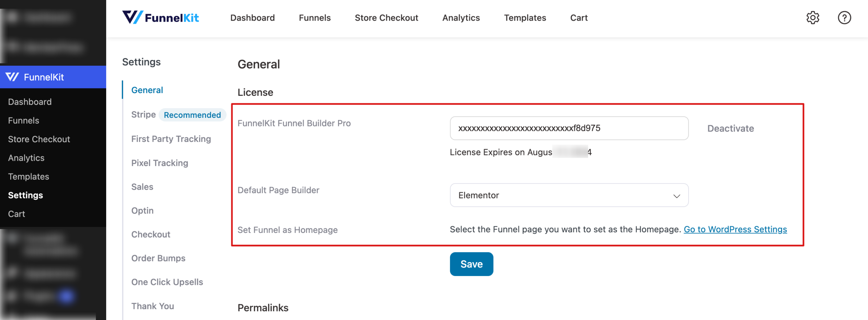Open the Funnels top navigation tab
Viewport: 868px width, 320px height.
[x=315, y=18]
